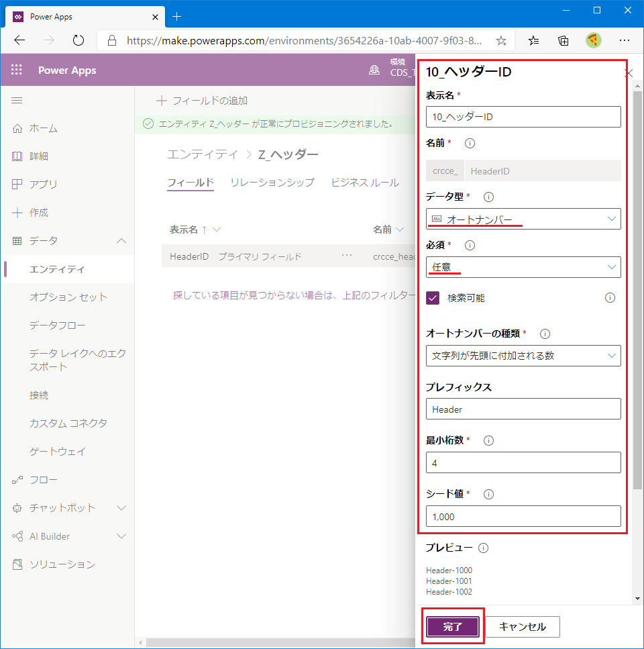The width and height of the screenshot is (644, 649).
Task: Open the app launcher waffle icon
Action: click(17, 70)
